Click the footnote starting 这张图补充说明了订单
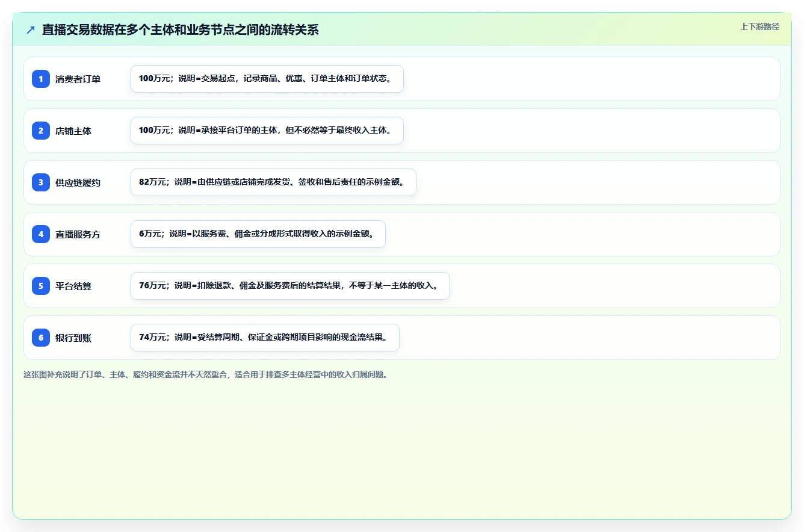Screen dimensions: 804x532 [207, 374]
